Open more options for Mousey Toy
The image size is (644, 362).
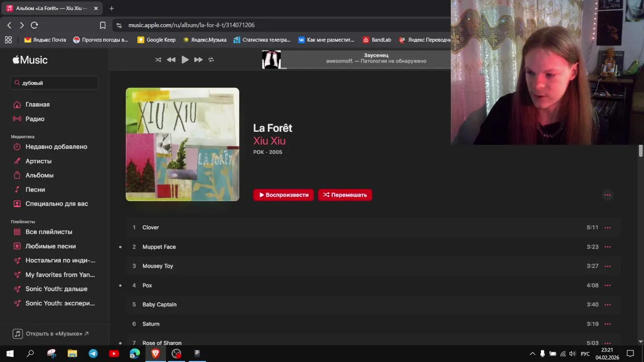607,266
